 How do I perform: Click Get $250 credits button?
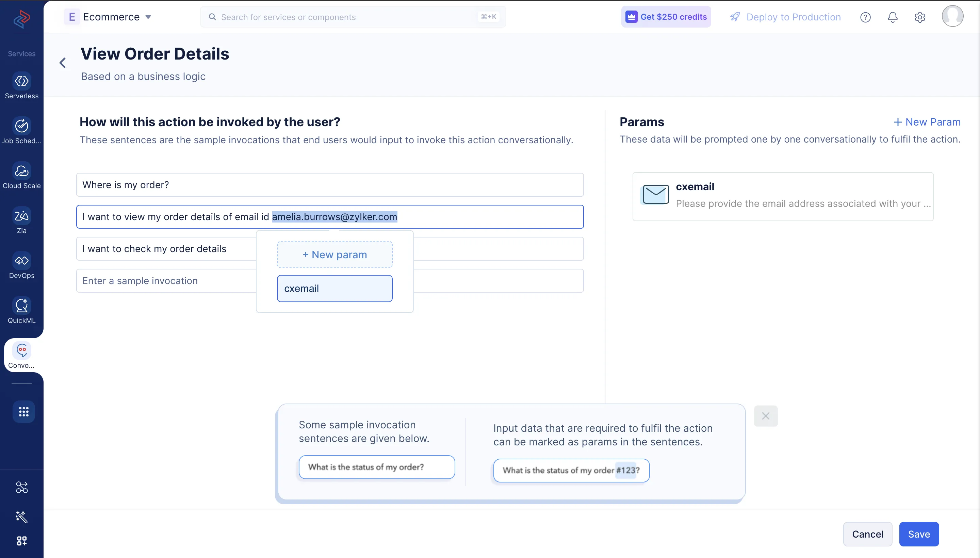tap(666, 17)
